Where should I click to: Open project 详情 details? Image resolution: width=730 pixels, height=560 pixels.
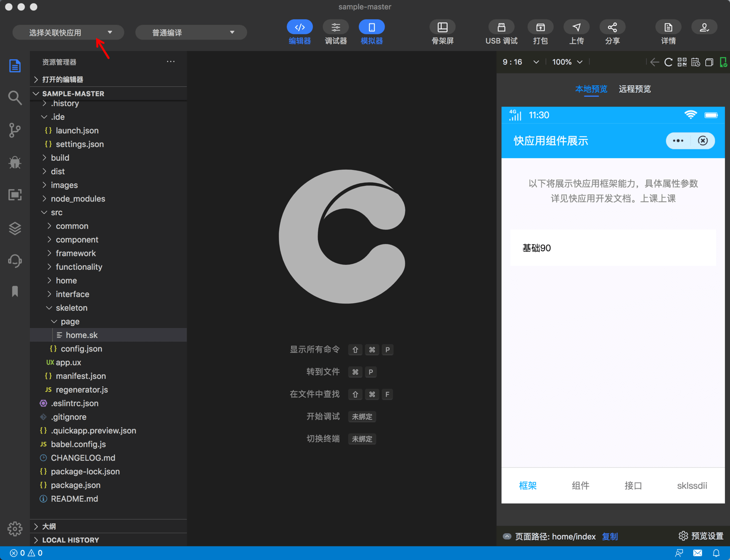pyautogui.click(x=668, y=32)
